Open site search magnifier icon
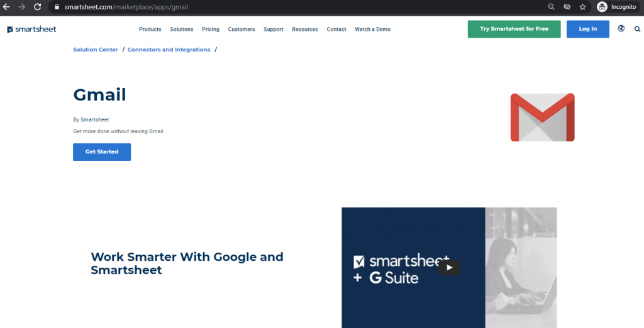Image resolution: width=644 pixels, height=328 pixels. 638,29
